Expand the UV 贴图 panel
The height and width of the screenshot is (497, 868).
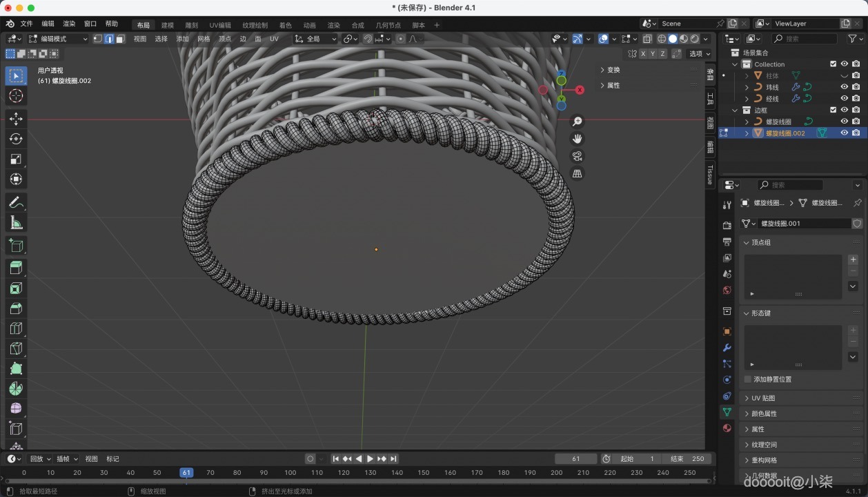(x=763, y=398)
